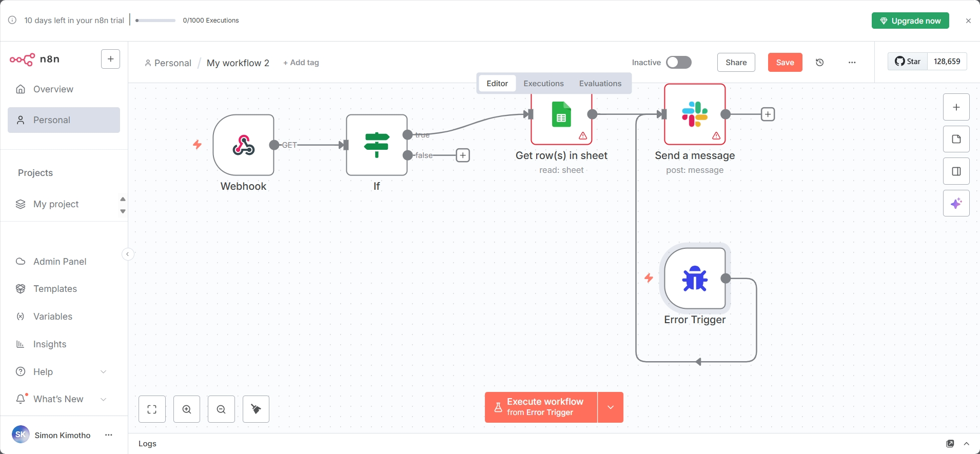The width and height of the screenshot is (980, 454).
Task: Click the GitHub Star button
Action: point(908,62)
